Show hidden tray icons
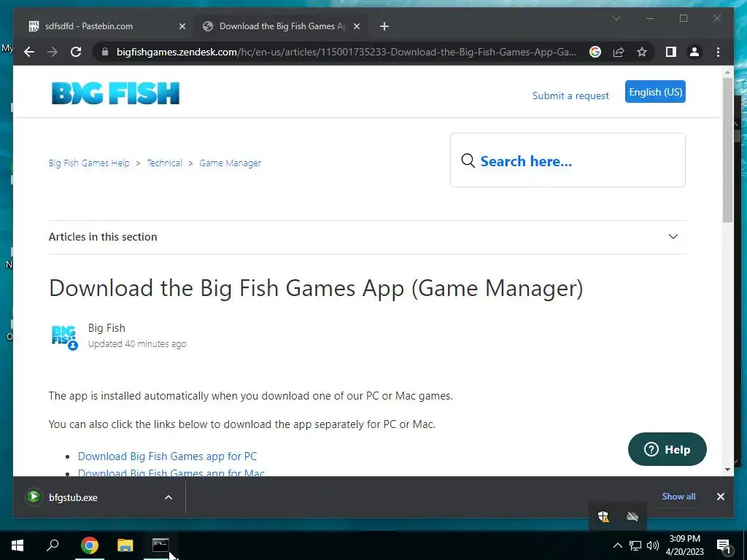Screen dimensions: 747x560 click(617, 545)
